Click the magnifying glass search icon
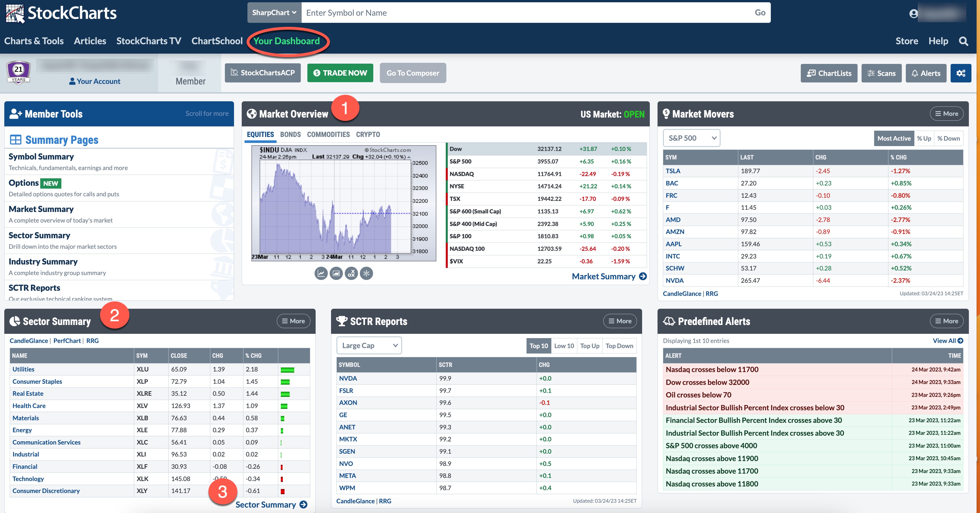 coord(963,41)
